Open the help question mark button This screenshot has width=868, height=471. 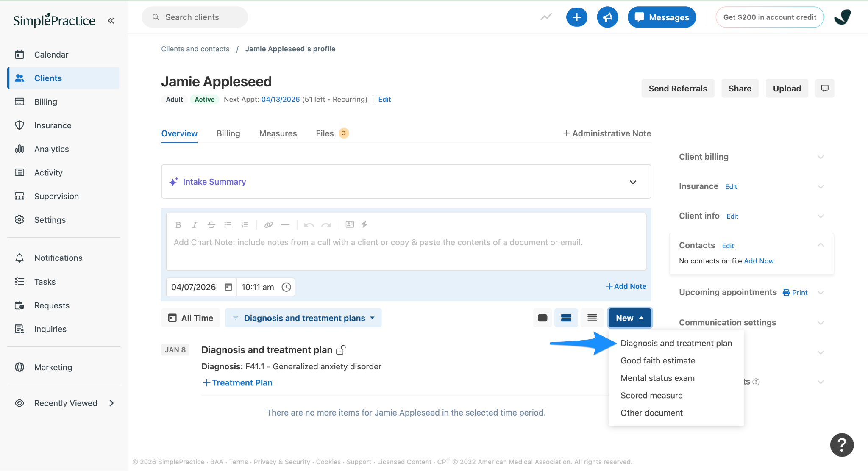[x=842, y=445]
